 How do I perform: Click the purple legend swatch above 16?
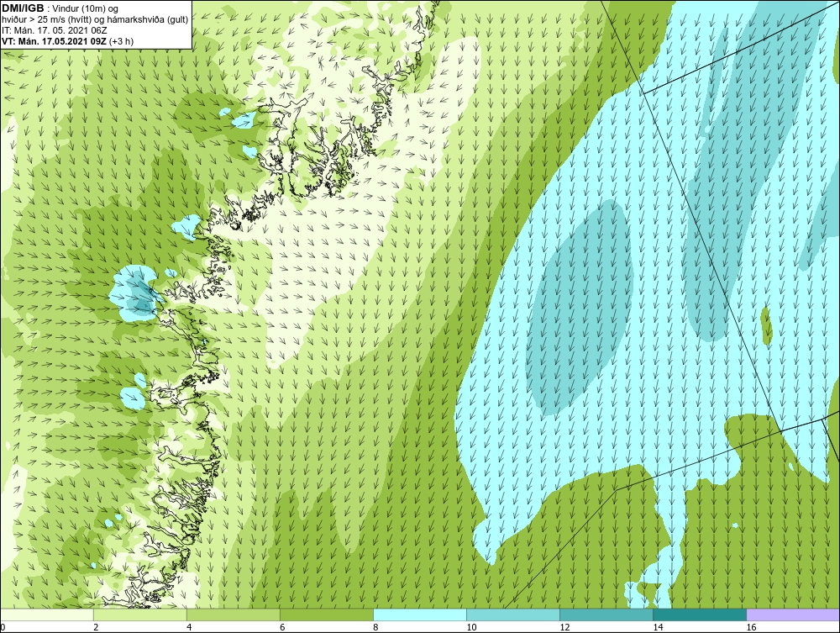click(793, 615)
